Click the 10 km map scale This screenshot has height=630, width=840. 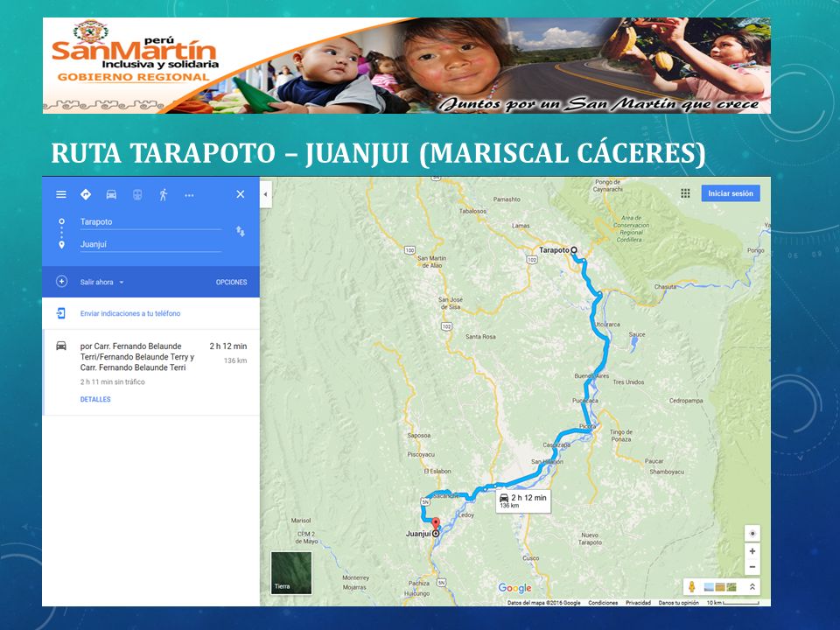[x=733, y=603]
